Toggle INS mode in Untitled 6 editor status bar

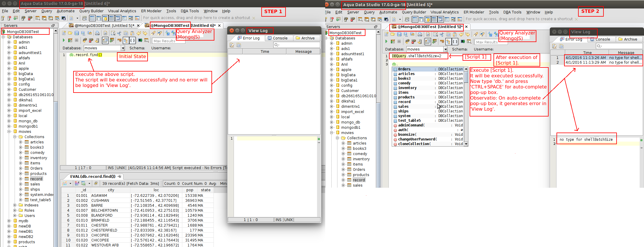(111, 168)
